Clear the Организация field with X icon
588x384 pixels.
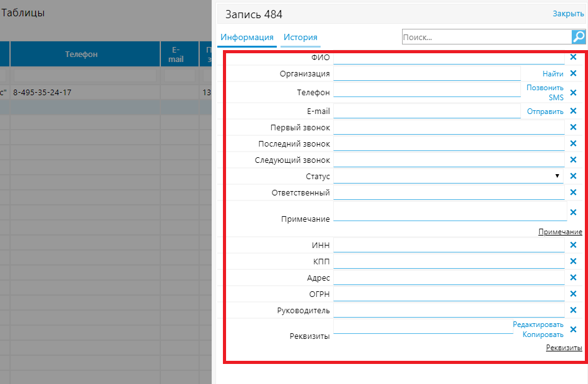[x=573, y=73]
